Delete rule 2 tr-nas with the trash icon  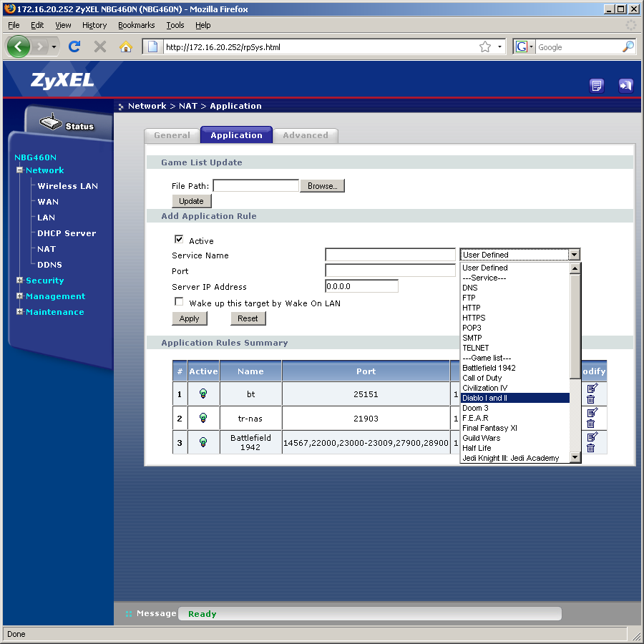(x=590, y=424)
